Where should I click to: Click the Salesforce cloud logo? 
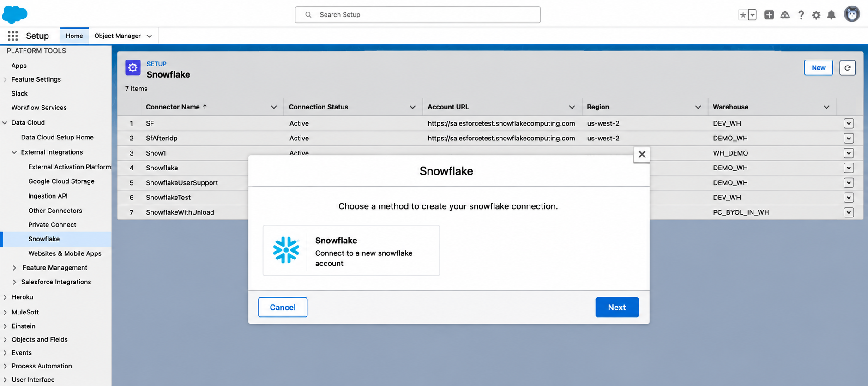tap(15, 14)
